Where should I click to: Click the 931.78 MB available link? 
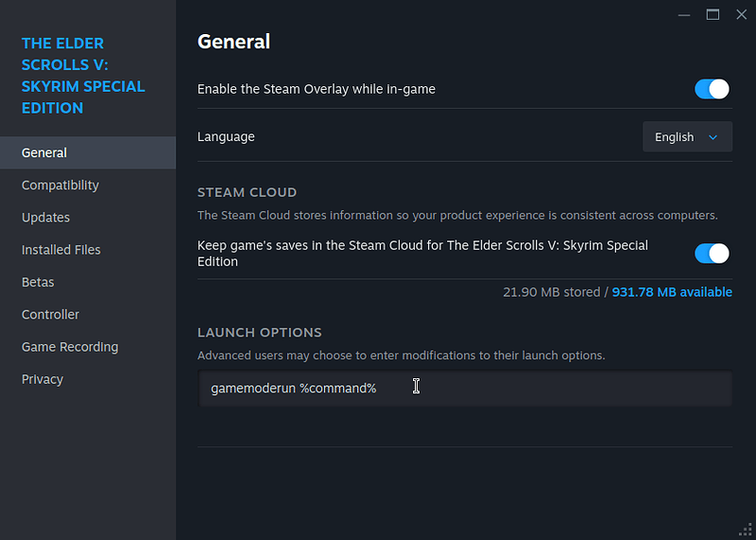(x=672, y=292)
